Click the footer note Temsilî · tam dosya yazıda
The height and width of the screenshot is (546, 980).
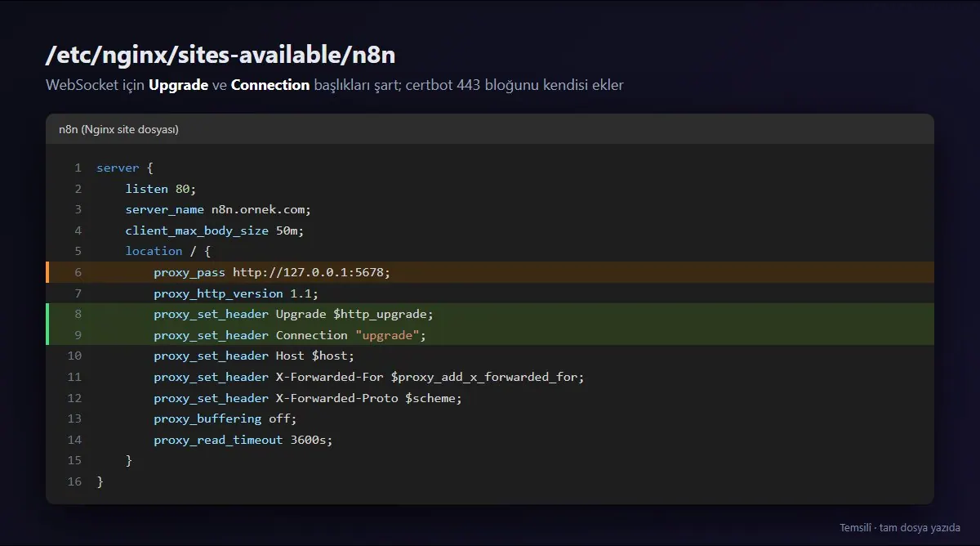coord(900,527)
